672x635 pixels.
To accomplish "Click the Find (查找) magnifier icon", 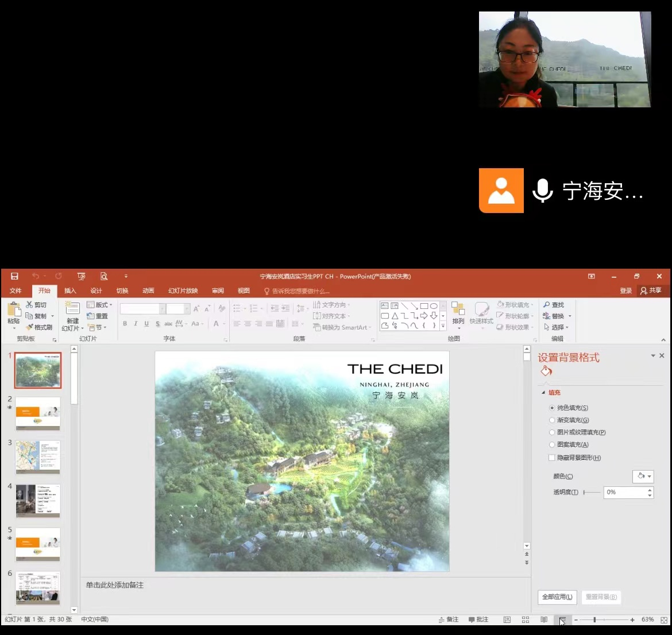I will pos(547,305).
